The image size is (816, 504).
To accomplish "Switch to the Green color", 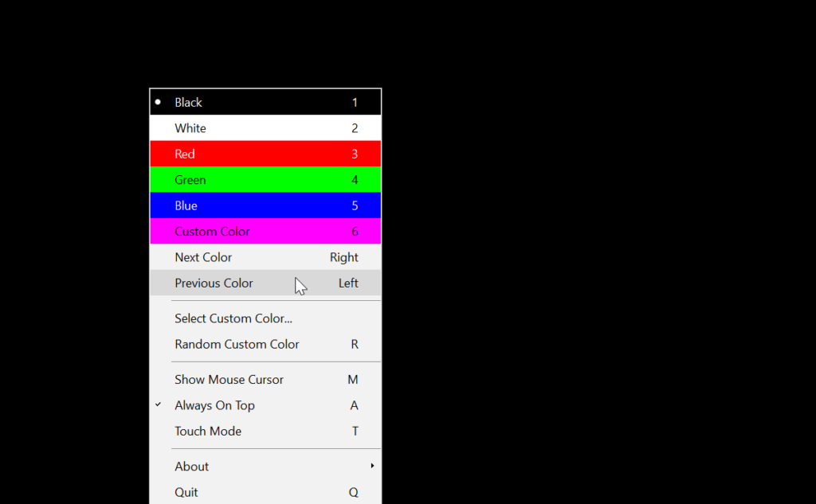I will (x=265, y=179).
